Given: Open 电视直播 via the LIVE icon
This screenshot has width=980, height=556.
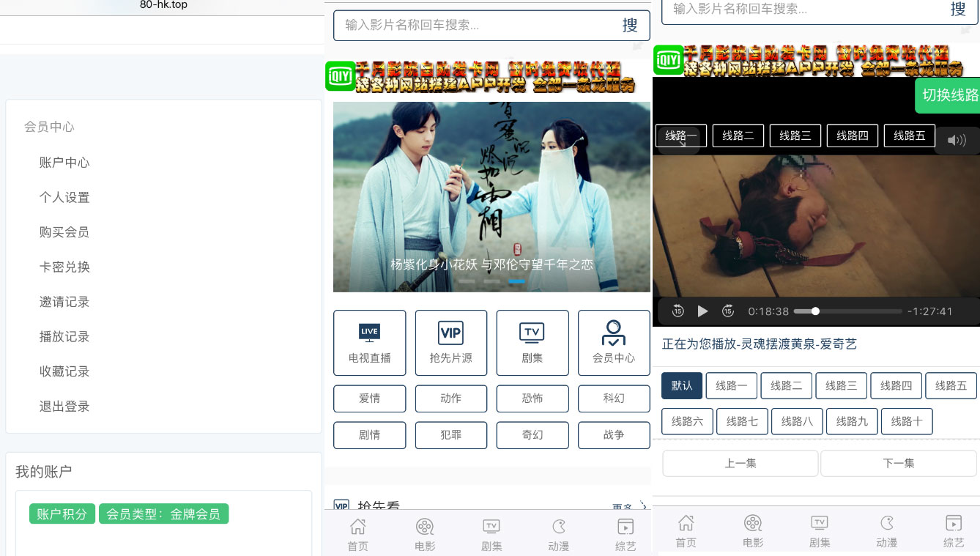Looking at the screenshot, I should click(369, 333).
